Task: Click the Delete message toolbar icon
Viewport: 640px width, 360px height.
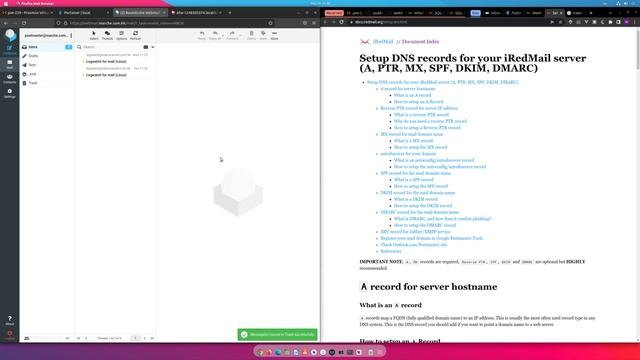Action: 251,36
